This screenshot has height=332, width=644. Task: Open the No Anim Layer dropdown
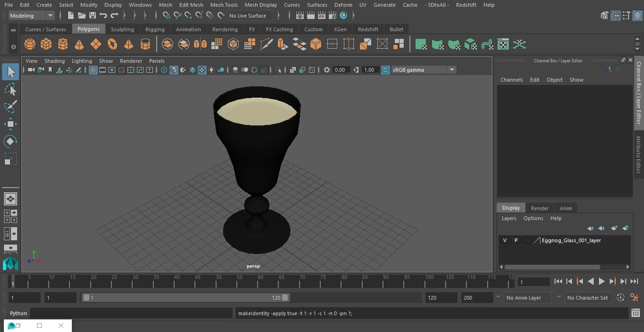tap(528, 297)
